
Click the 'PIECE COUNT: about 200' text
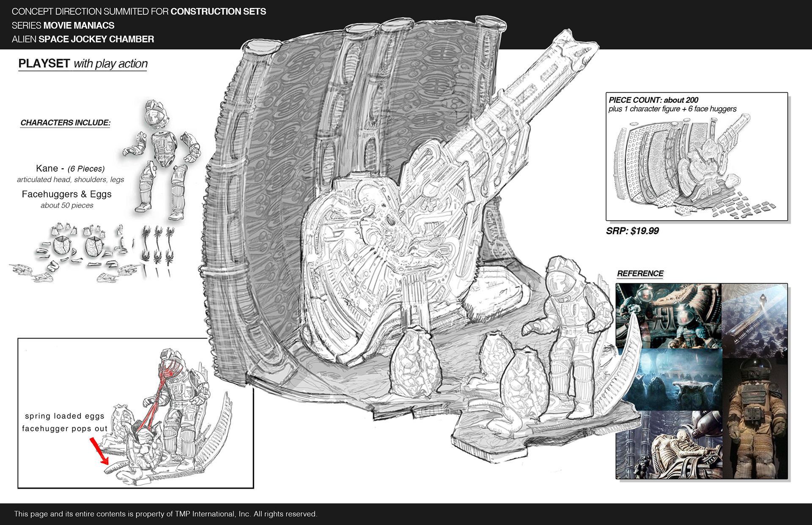point(653,100)
